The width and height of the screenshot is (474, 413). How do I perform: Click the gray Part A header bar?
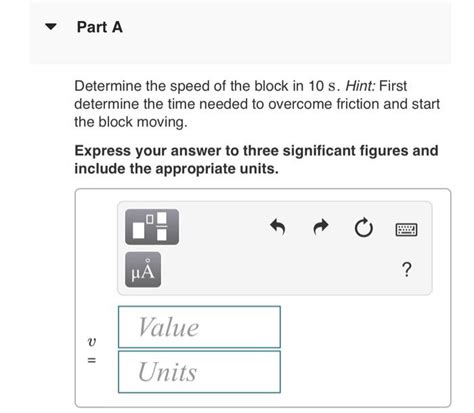point(240,32)
